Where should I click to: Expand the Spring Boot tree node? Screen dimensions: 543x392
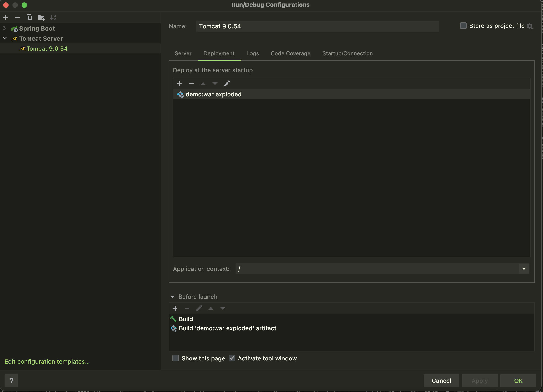pos(5,28)
